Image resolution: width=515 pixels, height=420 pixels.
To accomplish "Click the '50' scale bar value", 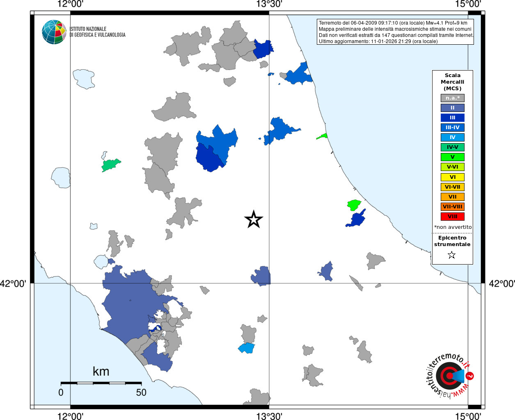I will tap(141, 393).
